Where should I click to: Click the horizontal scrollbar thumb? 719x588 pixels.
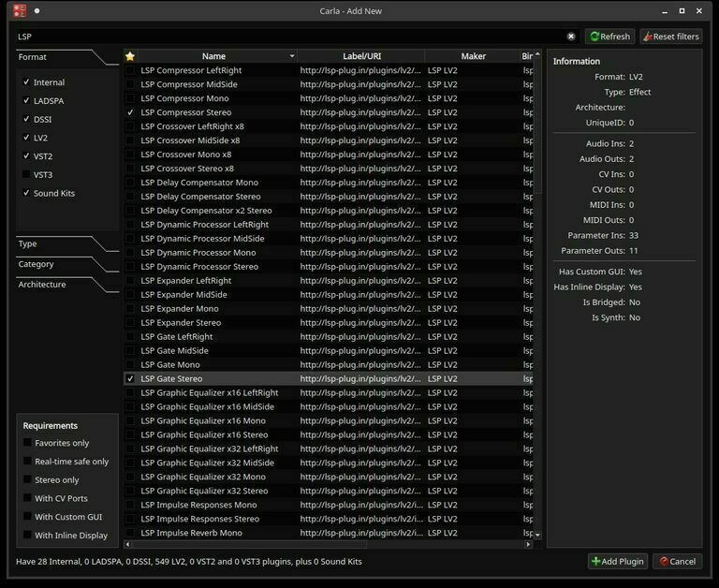tap(249, 544)
